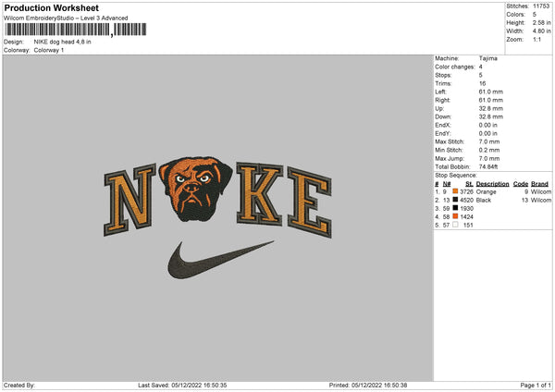Click the black swatch for thread 1930
Image resolution: width=555 pixels, height=392 pixels.
click(x=455, y=208)
